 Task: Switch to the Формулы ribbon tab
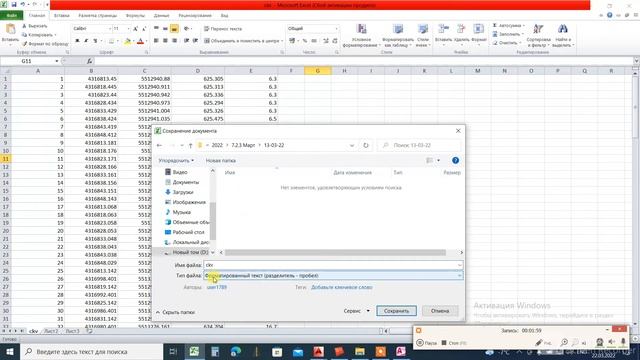(x=135, y=16)
